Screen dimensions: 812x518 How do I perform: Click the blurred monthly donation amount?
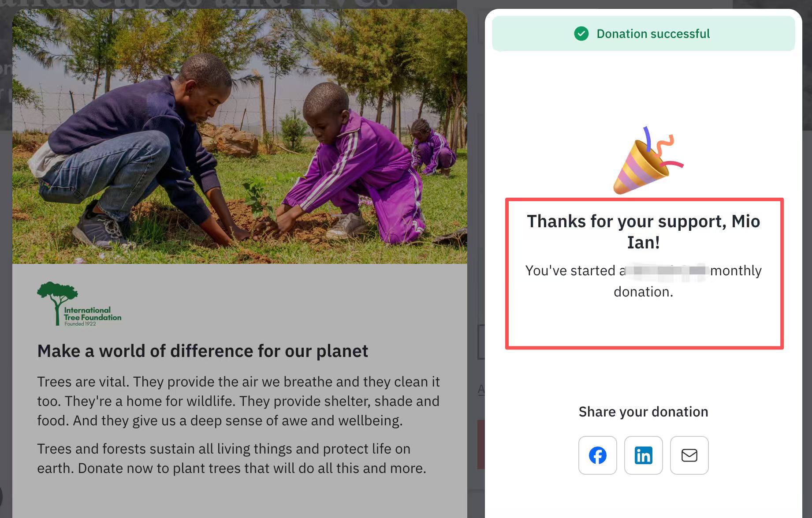[668, 270]
